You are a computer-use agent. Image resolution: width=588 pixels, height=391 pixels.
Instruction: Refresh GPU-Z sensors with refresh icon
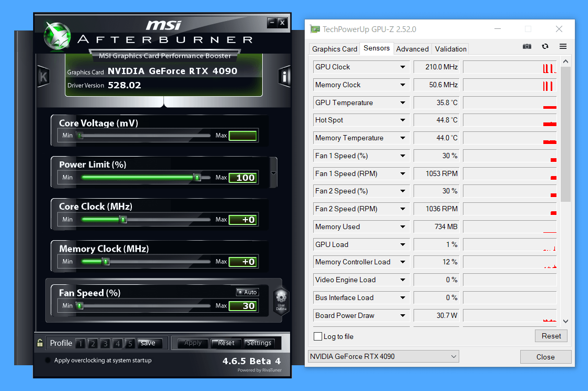[545, 46]
